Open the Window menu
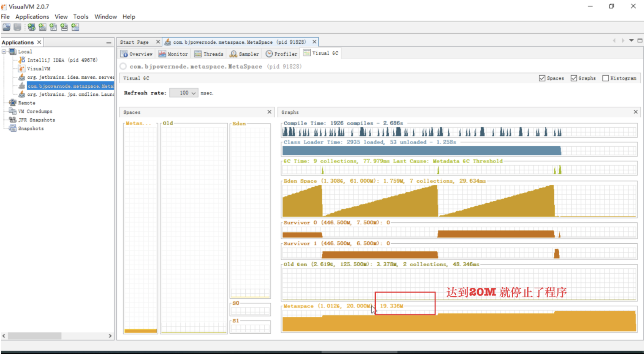This screenshot has height=354, width=644. [x=105, y=17]
